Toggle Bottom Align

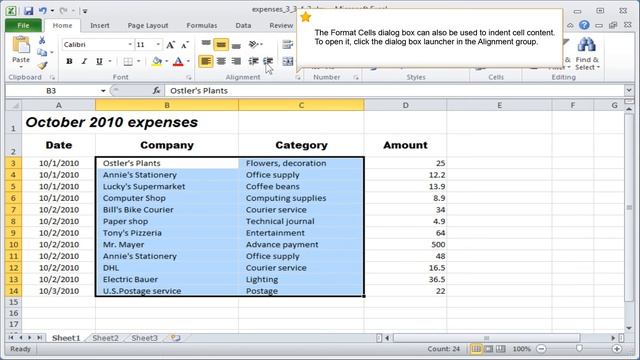pyautogui.click(x=236, y=45)
